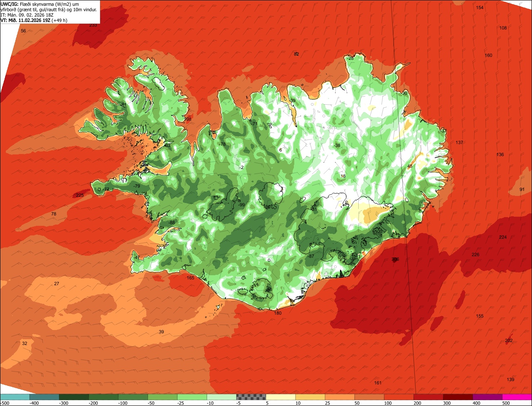Click the map value -88
Image resolution: width=532 pixels, height=406 pixels.
[171, 223]
